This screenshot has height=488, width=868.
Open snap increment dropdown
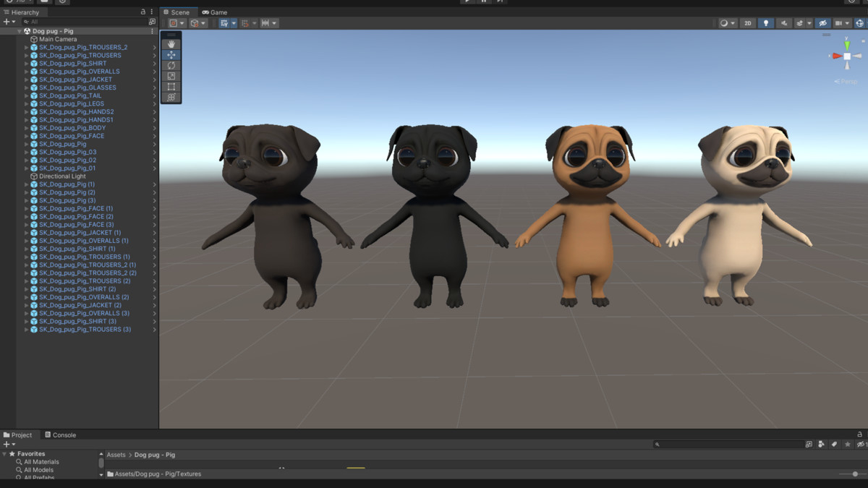[269, 23]
